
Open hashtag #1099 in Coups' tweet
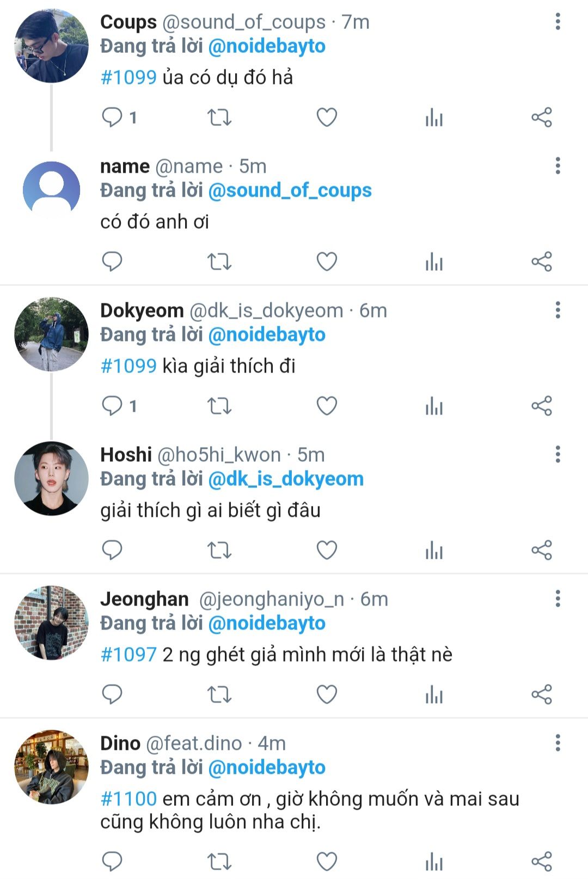click(129, 77)
